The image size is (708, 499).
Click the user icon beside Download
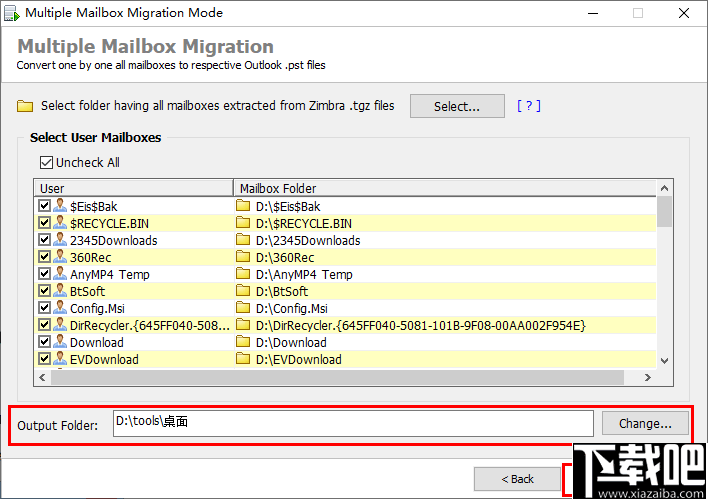(x=60, y=341)
